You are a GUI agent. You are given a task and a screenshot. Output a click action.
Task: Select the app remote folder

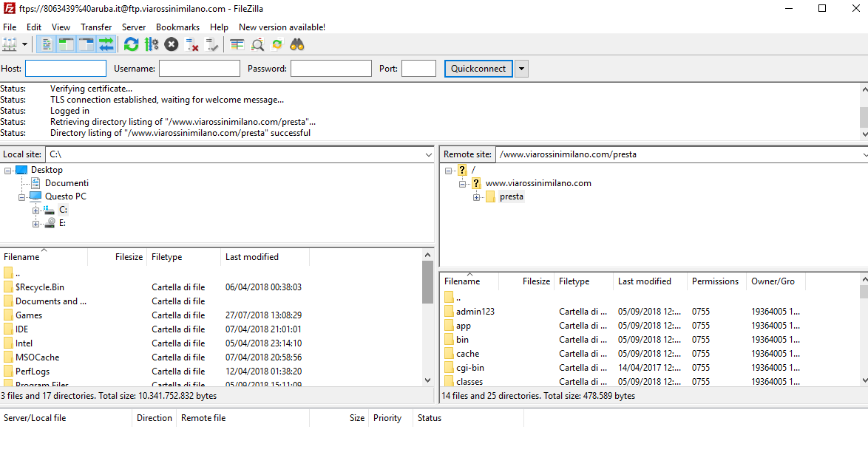(x=464, y=326)
